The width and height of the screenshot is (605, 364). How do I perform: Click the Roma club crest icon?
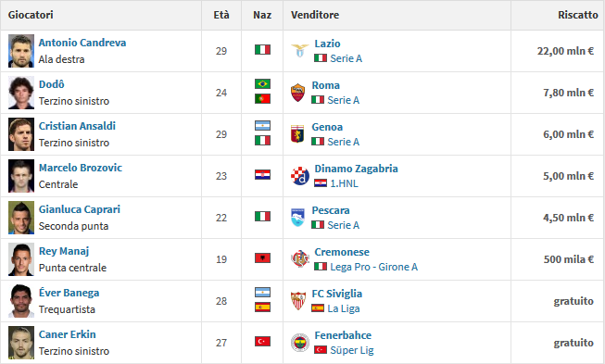(x=297, y=93)
